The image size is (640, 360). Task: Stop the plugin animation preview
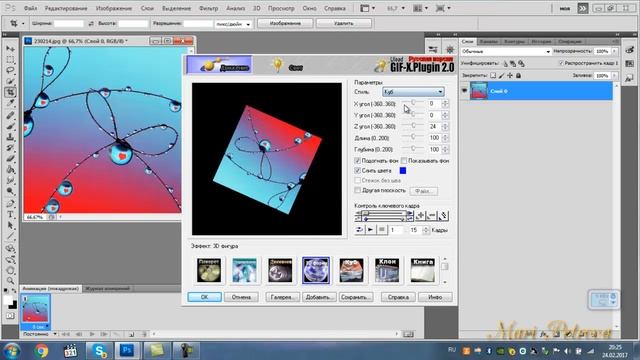tap(381, 230)
